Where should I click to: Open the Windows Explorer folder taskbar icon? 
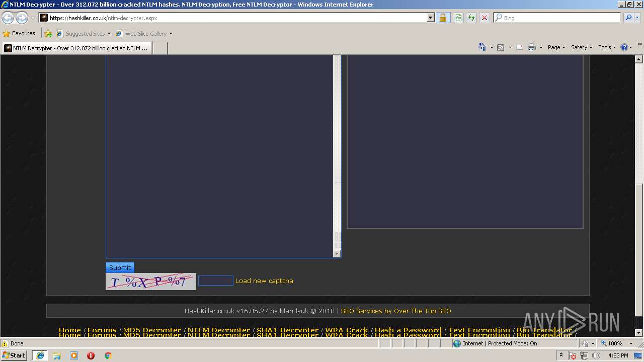[57, 355]
